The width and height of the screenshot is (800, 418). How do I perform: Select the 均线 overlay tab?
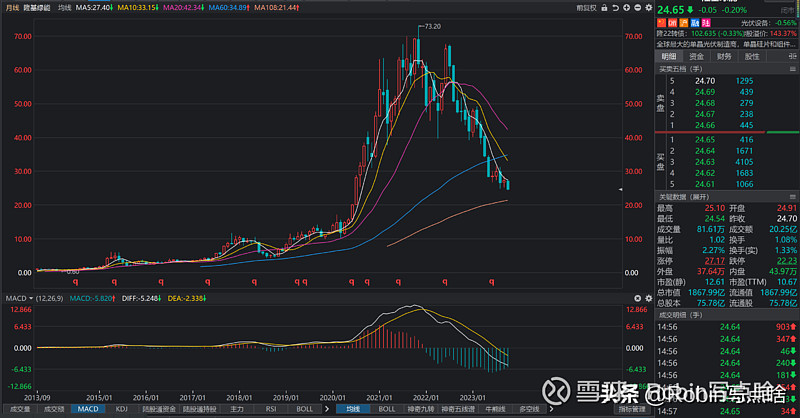353,409
